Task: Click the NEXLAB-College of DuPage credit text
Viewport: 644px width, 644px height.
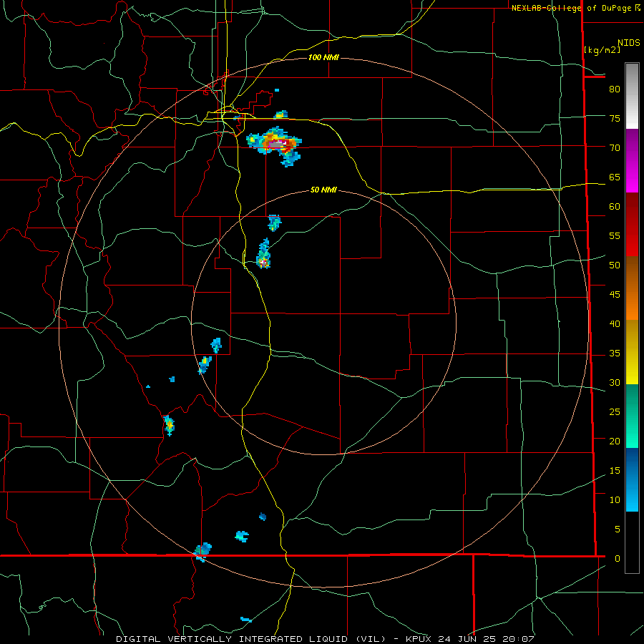Action: pos(575,8)
